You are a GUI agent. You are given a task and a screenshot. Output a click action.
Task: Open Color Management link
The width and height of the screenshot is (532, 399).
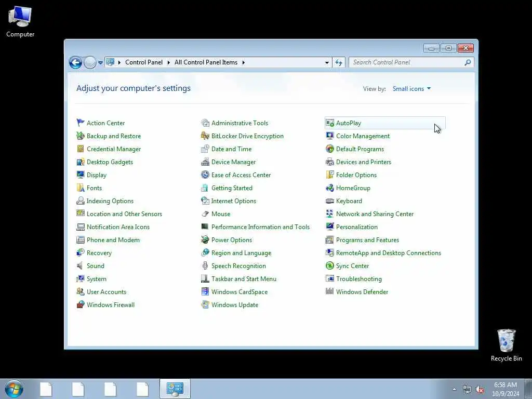[363, 136]
